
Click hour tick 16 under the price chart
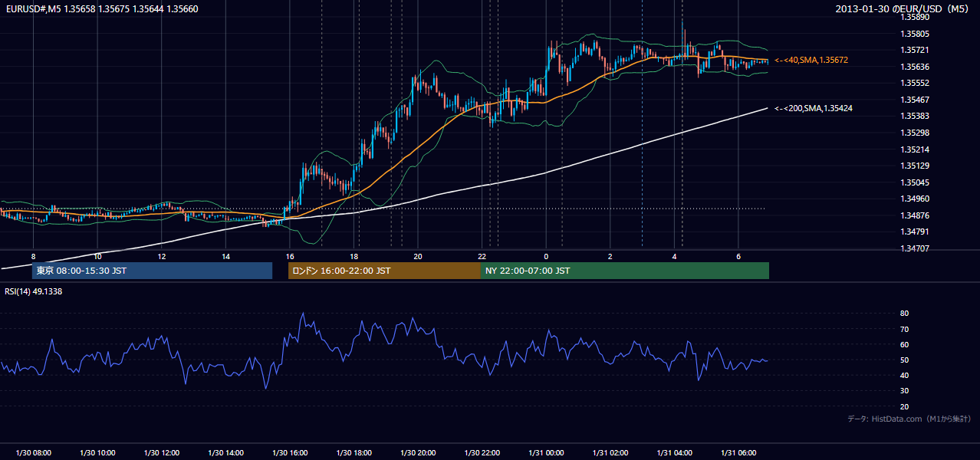coord(290,256)
